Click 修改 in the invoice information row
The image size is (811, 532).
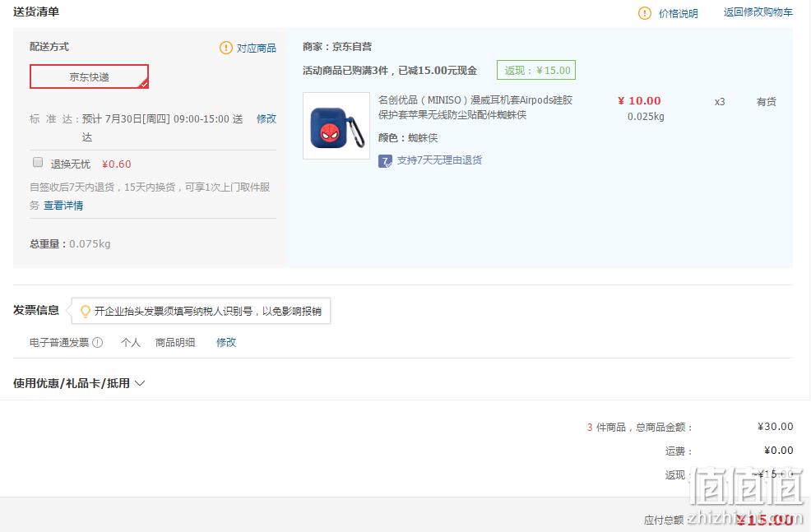[226, 342]
